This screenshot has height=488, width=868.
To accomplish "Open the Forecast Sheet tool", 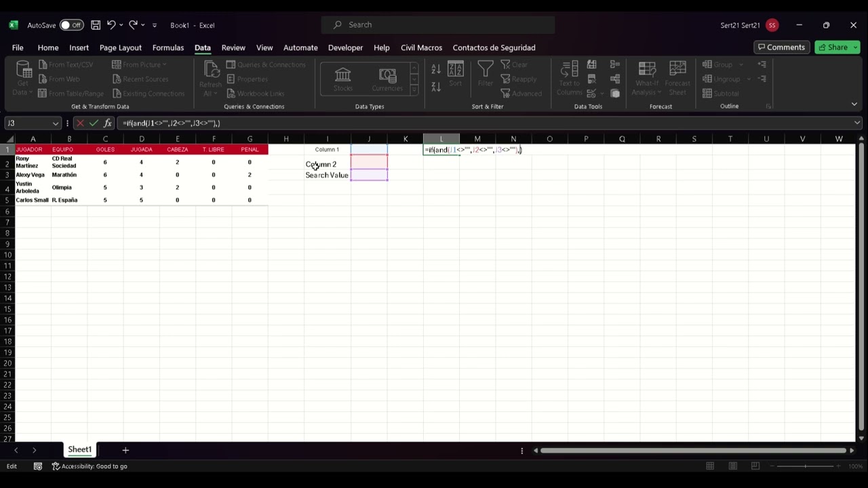I will (677, 78).
